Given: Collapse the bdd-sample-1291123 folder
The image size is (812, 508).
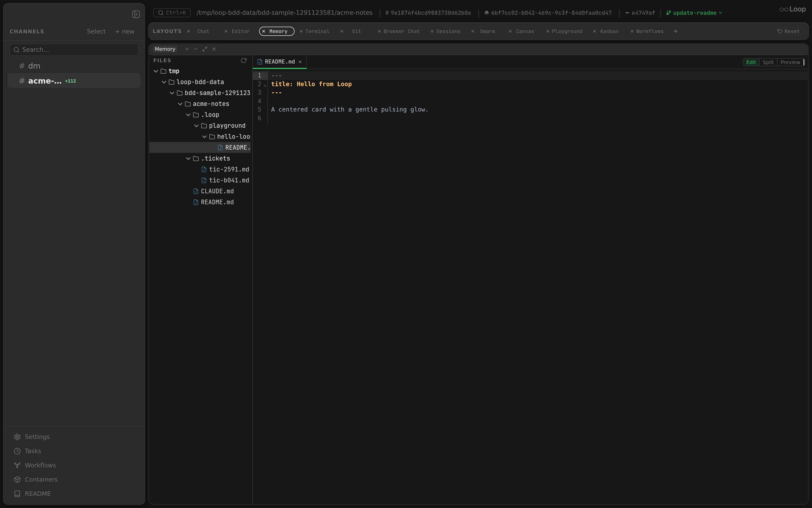Looking at the screenshot, I should (172, 93).
